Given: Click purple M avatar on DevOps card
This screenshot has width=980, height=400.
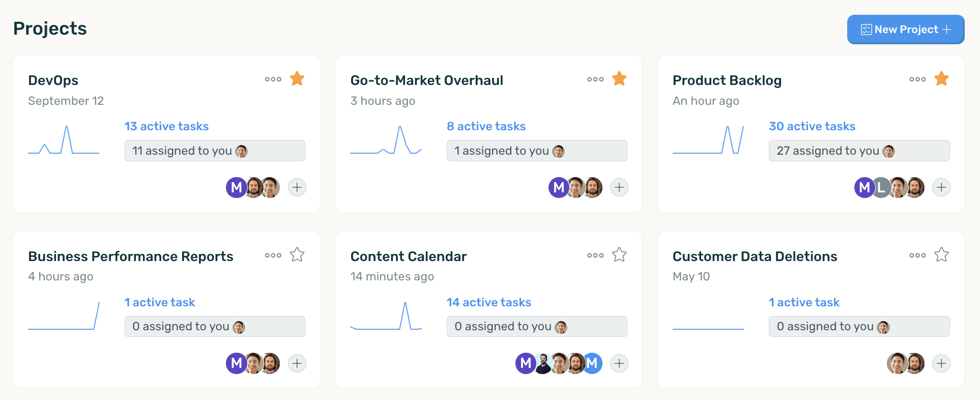Looking at the screenshot, I should [235, 187].
